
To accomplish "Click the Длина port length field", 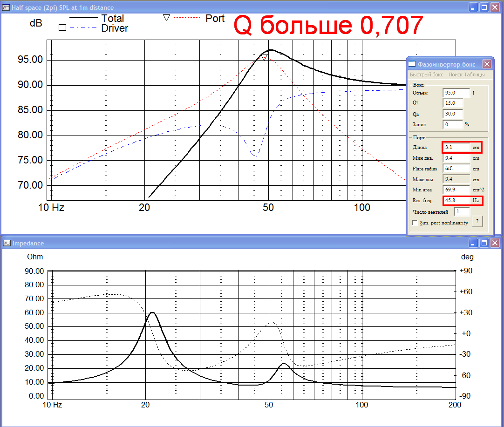I will pos(456,148).
